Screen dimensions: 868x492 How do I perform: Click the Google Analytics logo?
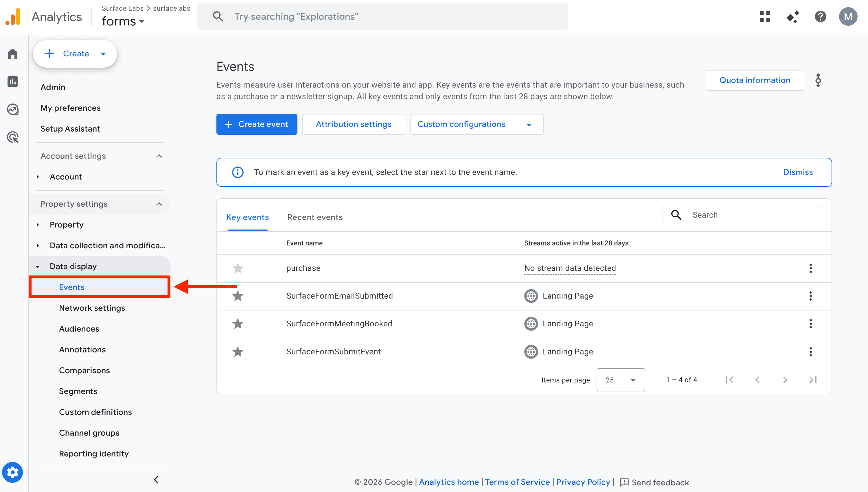(13, 17)
